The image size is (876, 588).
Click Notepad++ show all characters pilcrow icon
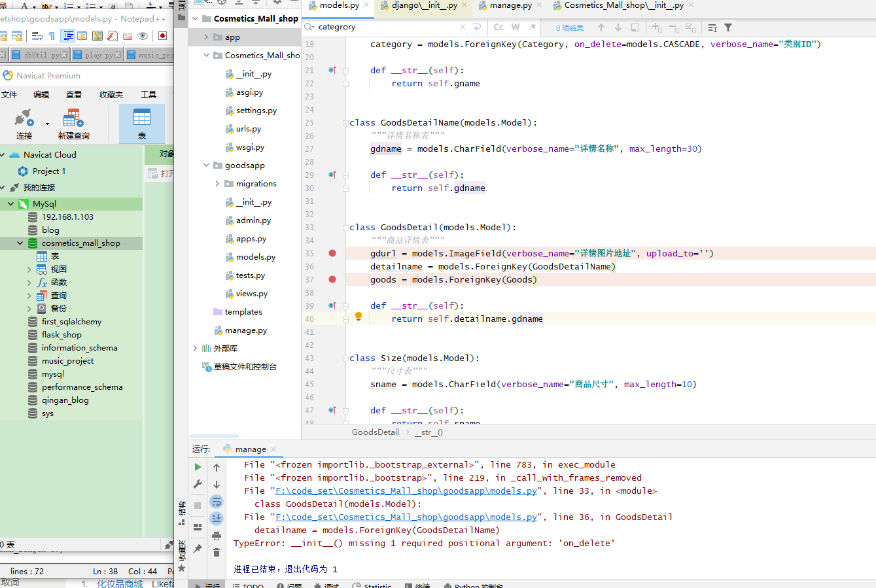(x=52, y=36)
